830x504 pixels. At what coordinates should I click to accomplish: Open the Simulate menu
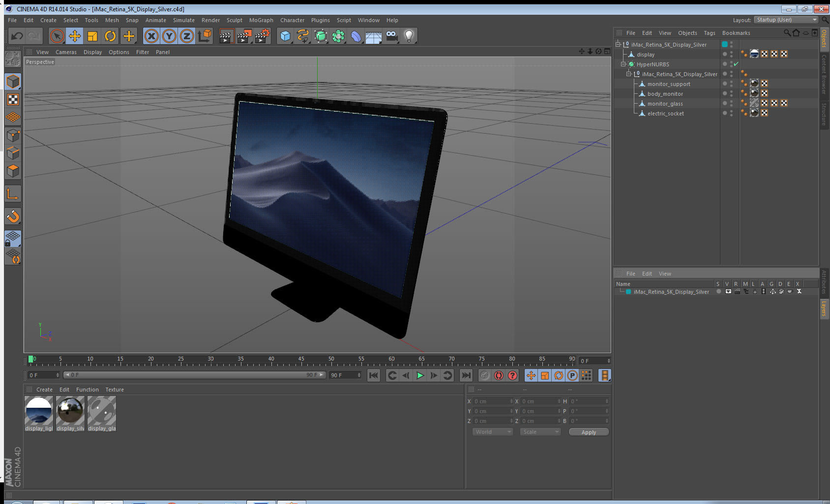click(x=184, y=20)
